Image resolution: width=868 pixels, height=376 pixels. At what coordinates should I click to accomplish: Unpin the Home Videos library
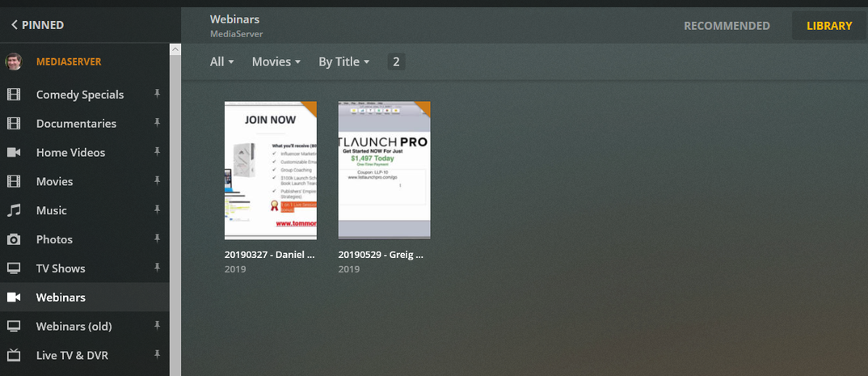158,152
